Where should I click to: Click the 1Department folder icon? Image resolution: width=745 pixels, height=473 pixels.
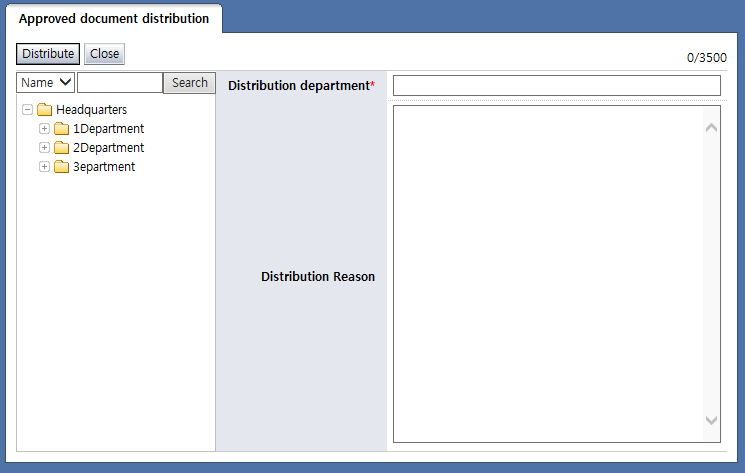(x=61, y=129)
